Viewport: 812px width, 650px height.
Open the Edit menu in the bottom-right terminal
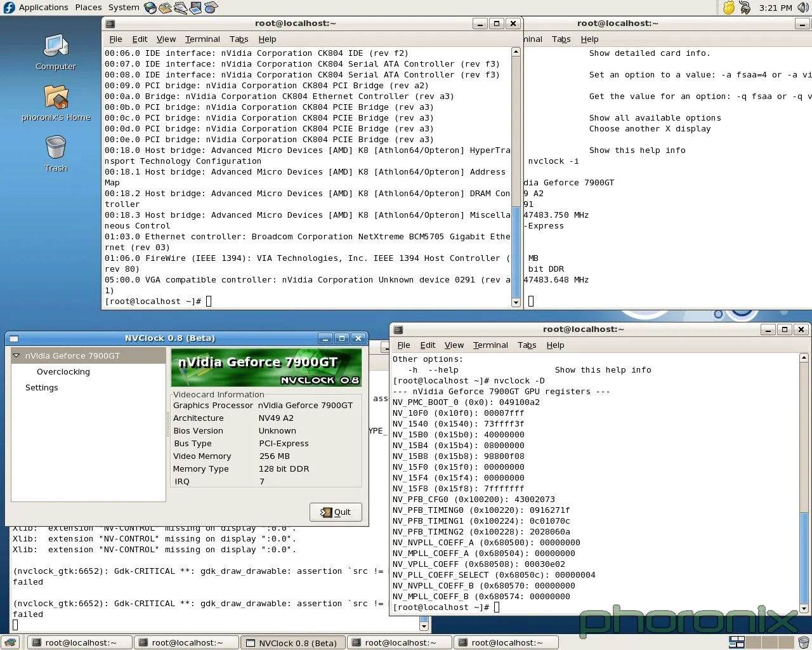[428, 345]
